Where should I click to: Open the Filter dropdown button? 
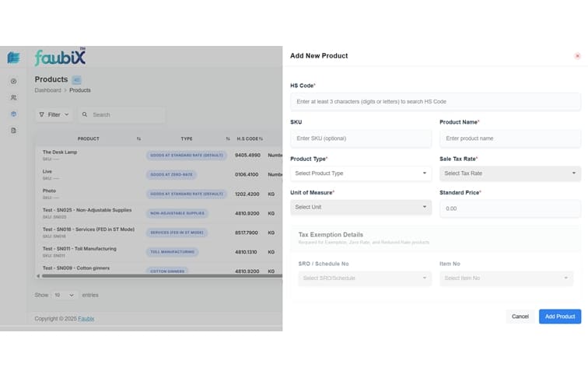coord(54,114)
